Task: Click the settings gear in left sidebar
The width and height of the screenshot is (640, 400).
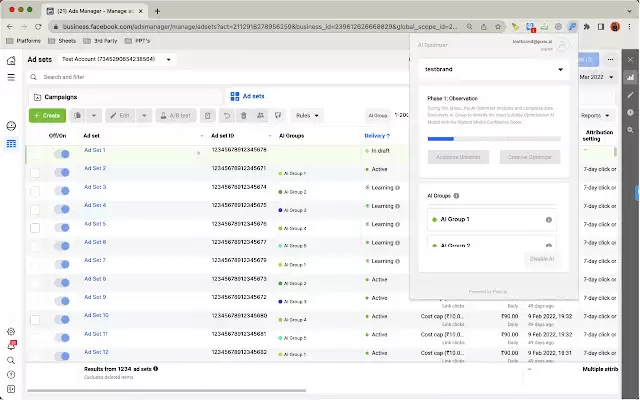Action: point(11,331)
